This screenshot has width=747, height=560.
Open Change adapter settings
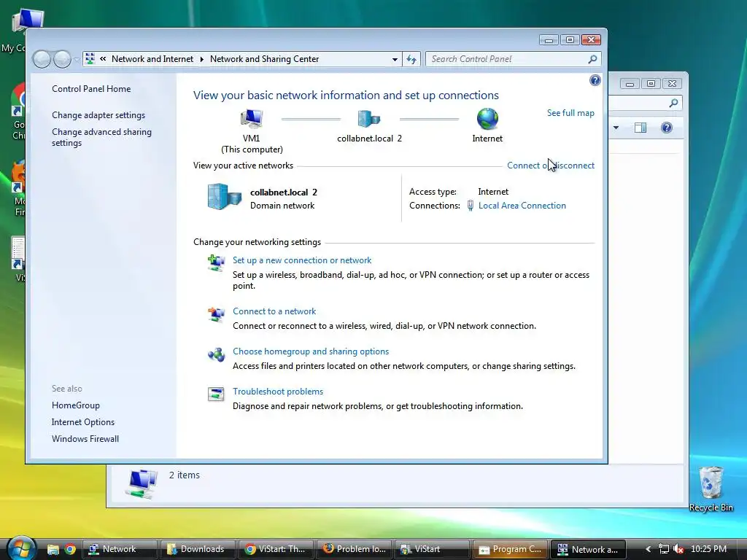pyautogui.click(x=98, y=114)
